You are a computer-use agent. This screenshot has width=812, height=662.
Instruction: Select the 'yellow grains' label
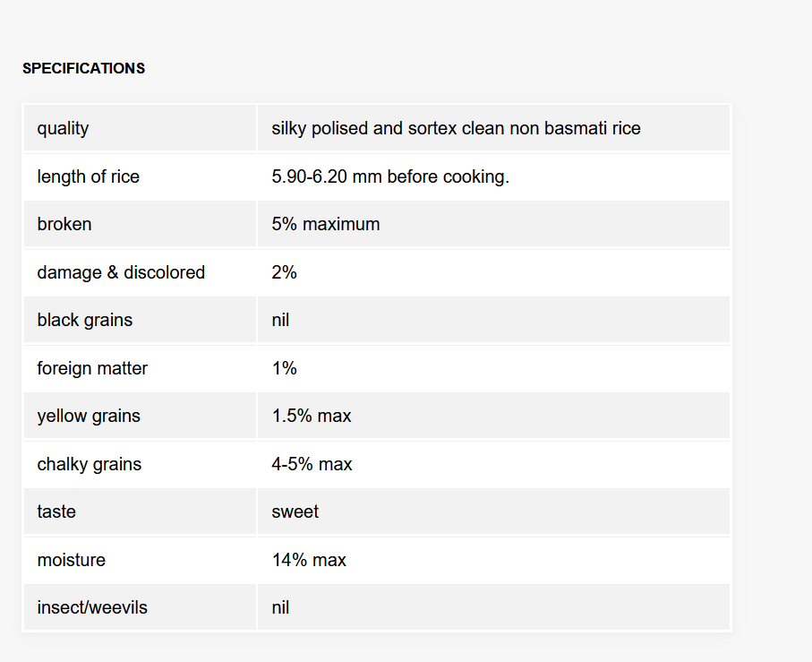click(89, 416)
